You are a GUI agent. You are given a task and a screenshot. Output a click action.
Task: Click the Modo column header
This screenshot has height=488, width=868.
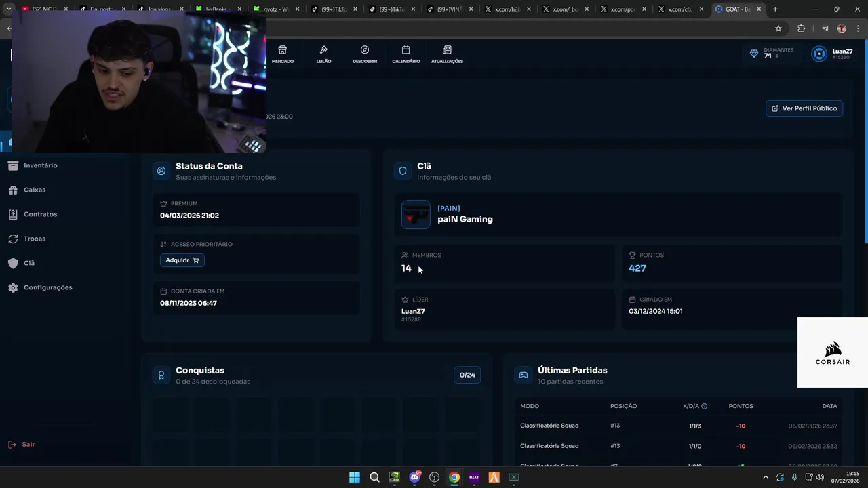point(530,406)
